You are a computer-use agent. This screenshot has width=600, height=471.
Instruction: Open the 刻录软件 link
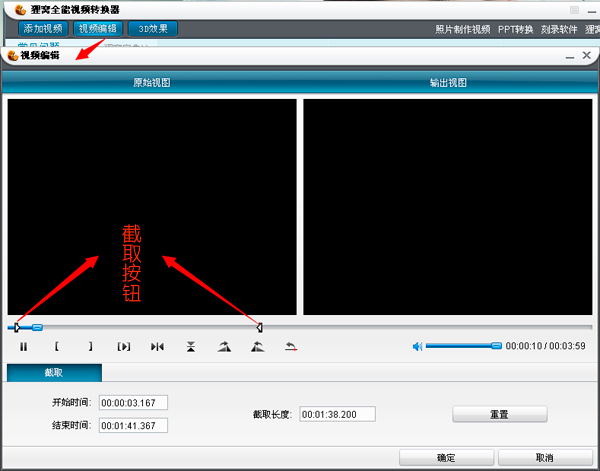pyautogui.click(x=559, y=29)
